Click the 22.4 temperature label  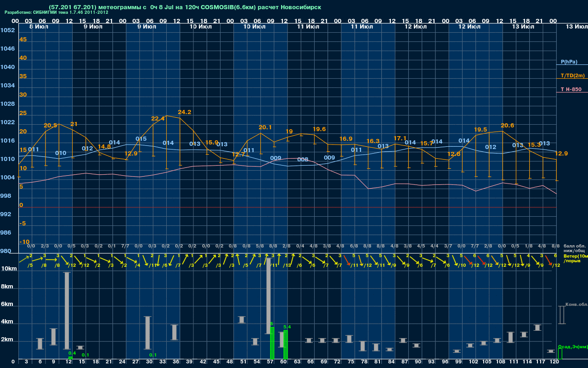click(158, 118)
